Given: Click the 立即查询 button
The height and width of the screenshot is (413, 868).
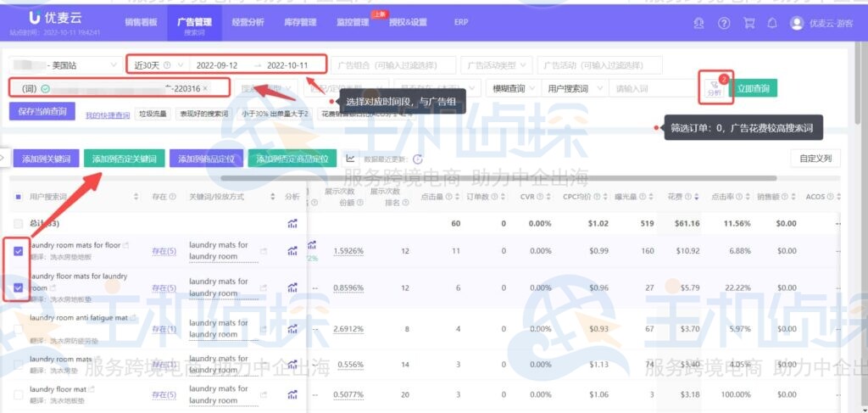Looking at the screenshot, I should 753,88.
